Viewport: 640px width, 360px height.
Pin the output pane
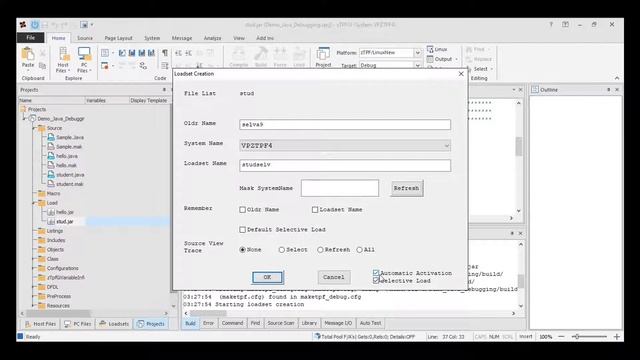coord(512,233)
